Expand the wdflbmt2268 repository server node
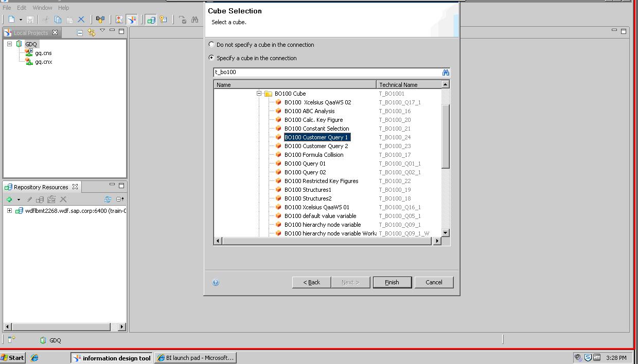 tap(9, 210)
